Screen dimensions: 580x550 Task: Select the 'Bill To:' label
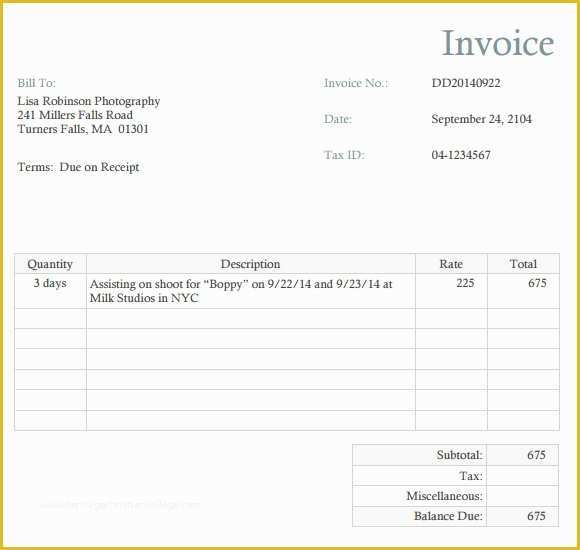pos(36,83)
